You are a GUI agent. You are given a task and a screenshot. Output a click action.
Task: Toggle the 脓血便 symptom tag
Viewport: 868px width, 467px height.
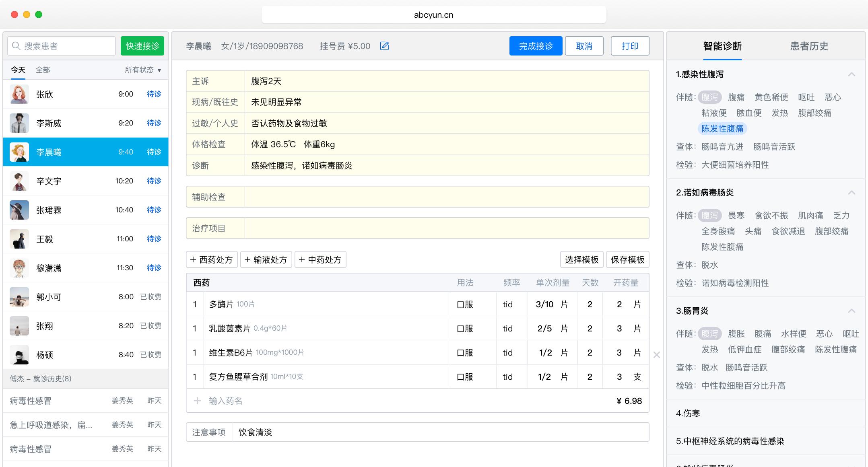(749, 113)
